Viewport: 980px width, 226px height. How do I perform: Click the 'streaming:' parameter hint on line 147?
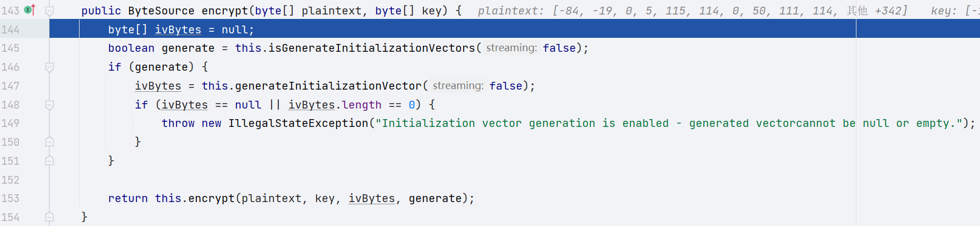[458, 86]
